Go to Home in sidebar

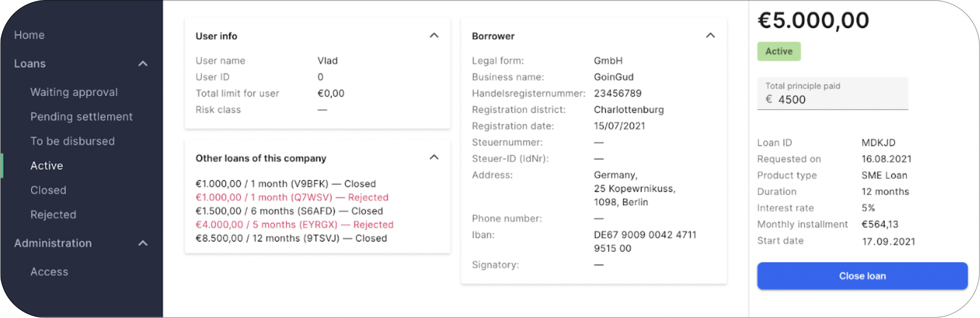[29, 35]
